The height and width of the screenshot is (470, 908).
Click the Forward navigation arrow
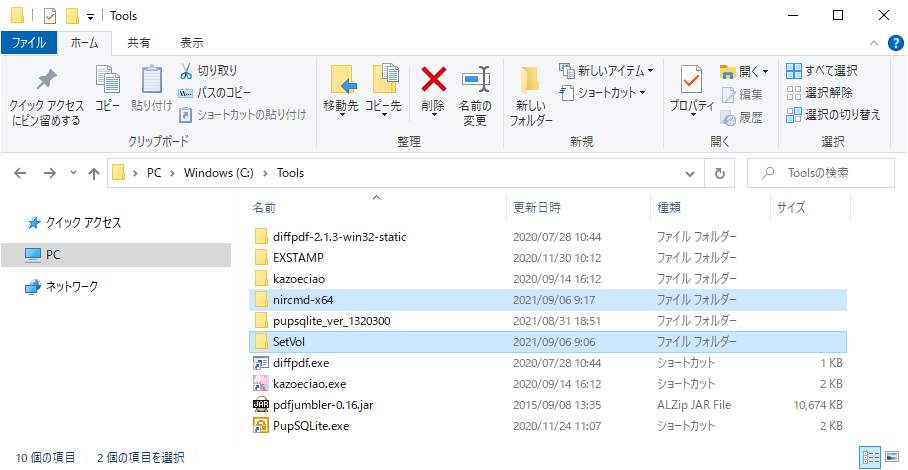point(50,173)
